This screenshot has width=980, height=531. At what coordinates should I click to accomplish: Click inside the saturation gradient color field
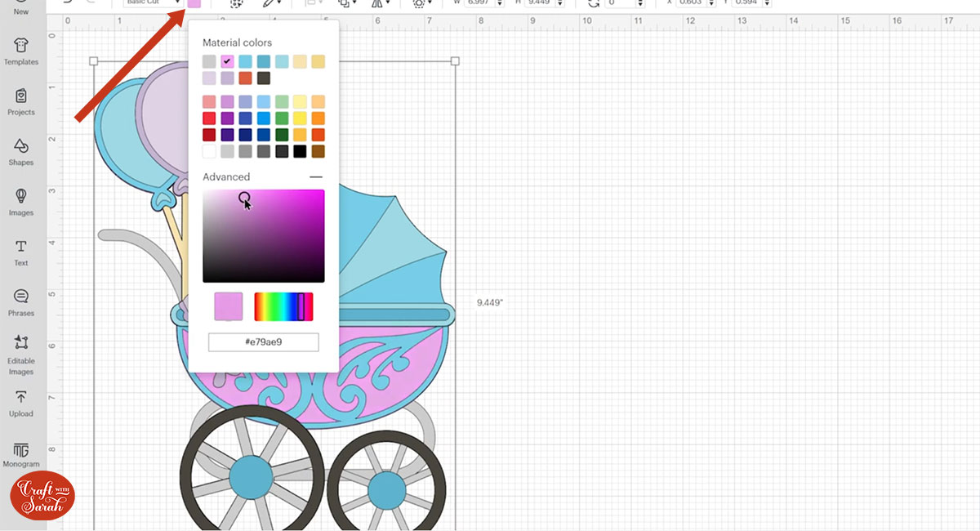point(264,236)
